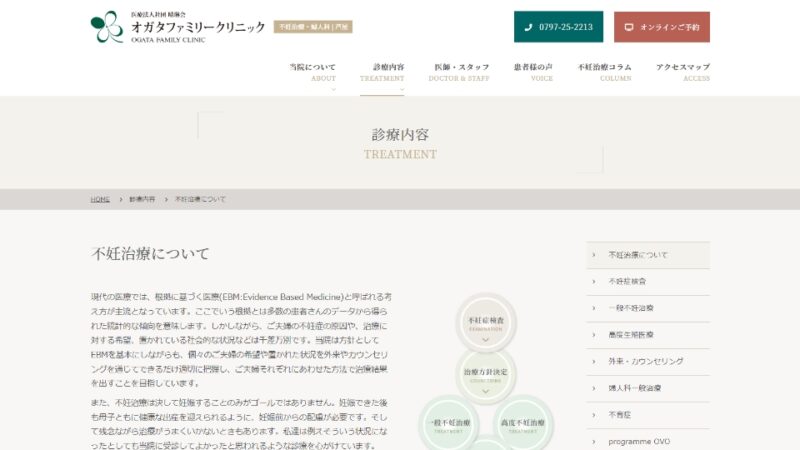Open the 診療内容 TREATMENT menu
Image resolution: width=800 pixels, height=450 pixels.
tap(382, 72)
